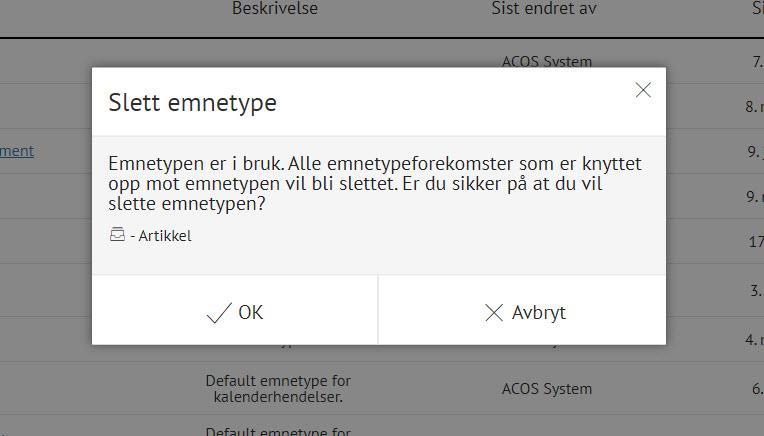Sort by the Beskrivelse column header
The height and width of the screenshot is (436, 764).
(275, 8)
